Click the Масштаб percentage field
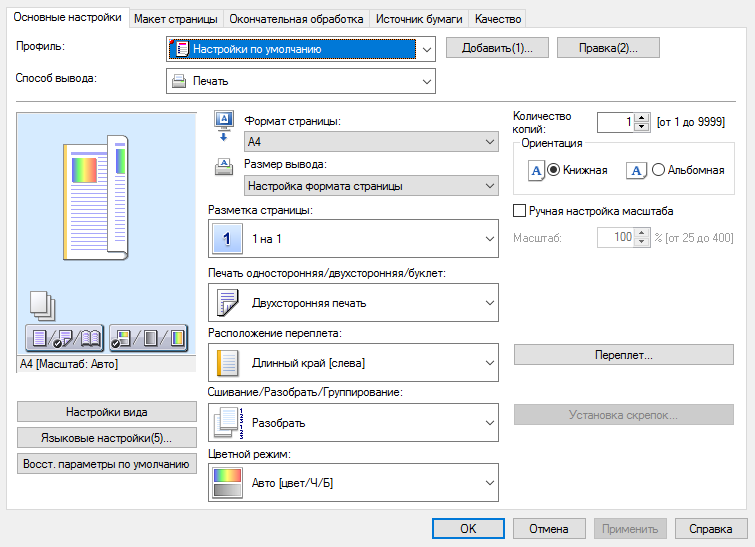This screenshot has height=547, width=755. 616,237
